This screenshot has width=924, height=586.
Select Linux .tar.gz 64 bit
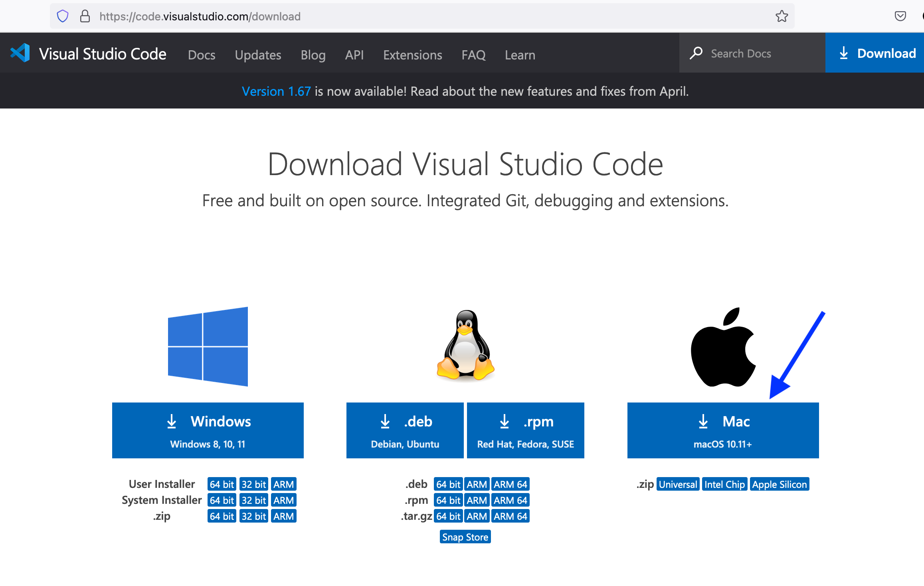pyautogui.click(x=448, y=516)
